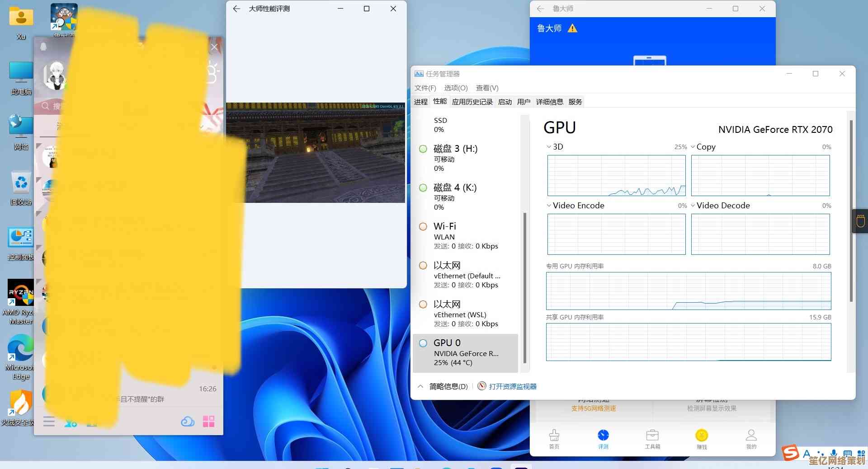868x469 pixels.
Task: Open the 3D graph engine dropdown
Action: tap(549, 147)
